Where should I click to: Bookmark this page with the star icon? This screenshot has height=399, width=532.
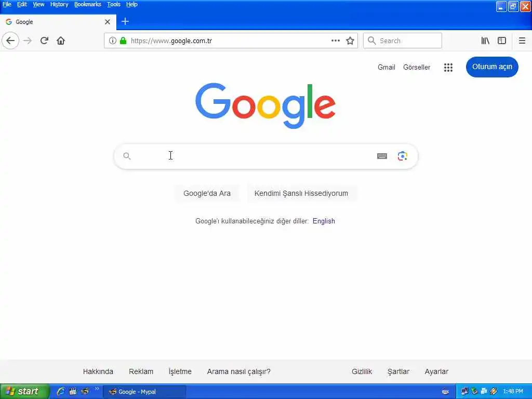[x=350, y=41]
